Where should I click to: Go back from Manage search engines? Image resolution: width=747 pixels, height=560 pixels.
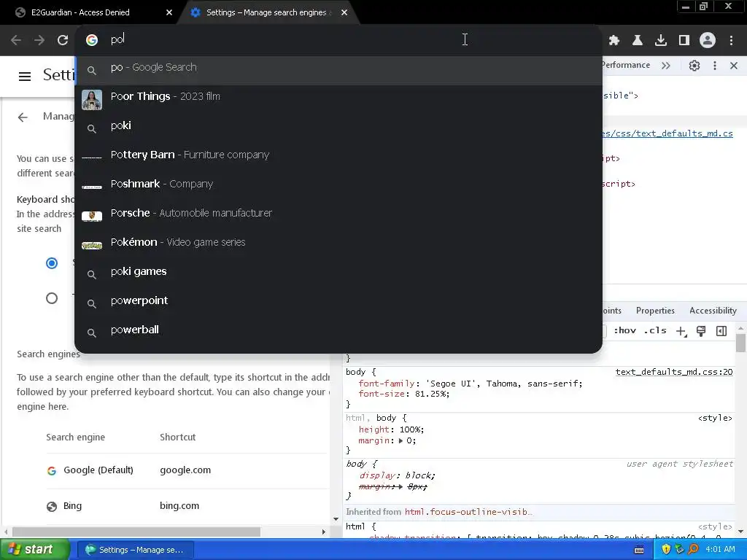pyautogui.click(x=23, y=117)
